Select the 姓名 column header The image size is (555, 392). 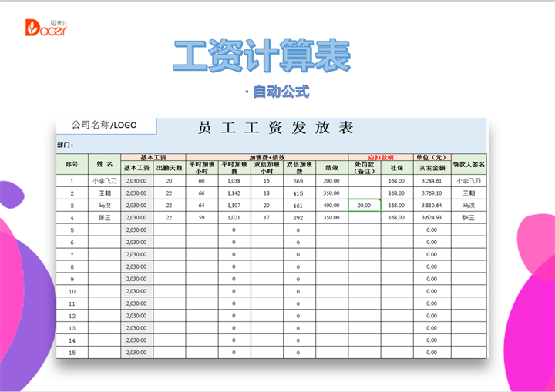point(104,164)
